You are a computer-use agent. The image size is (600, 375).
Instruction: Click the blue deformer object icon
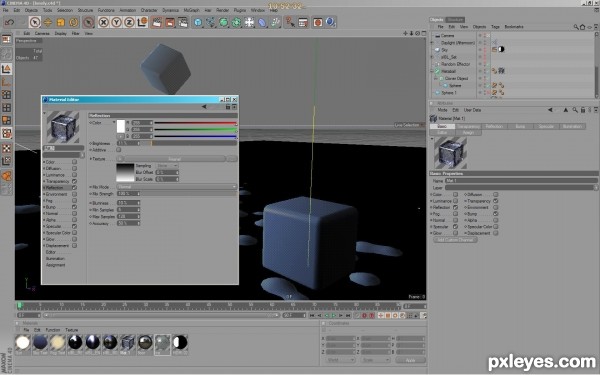pos(262,22)
